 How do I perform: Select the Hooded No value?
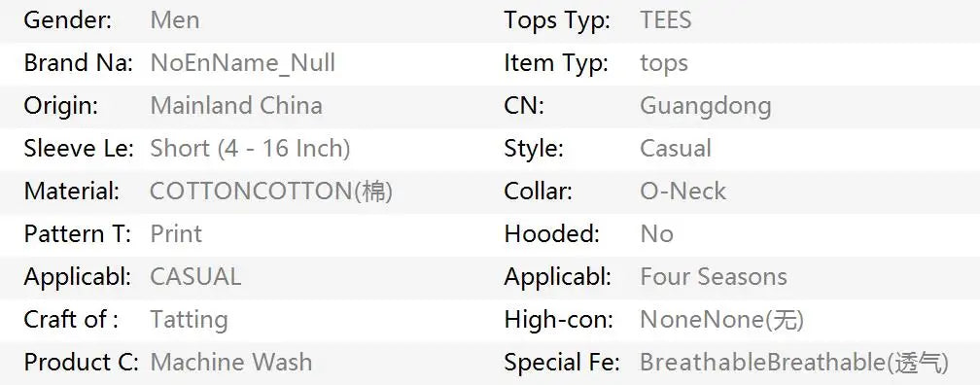coord(657,233)
